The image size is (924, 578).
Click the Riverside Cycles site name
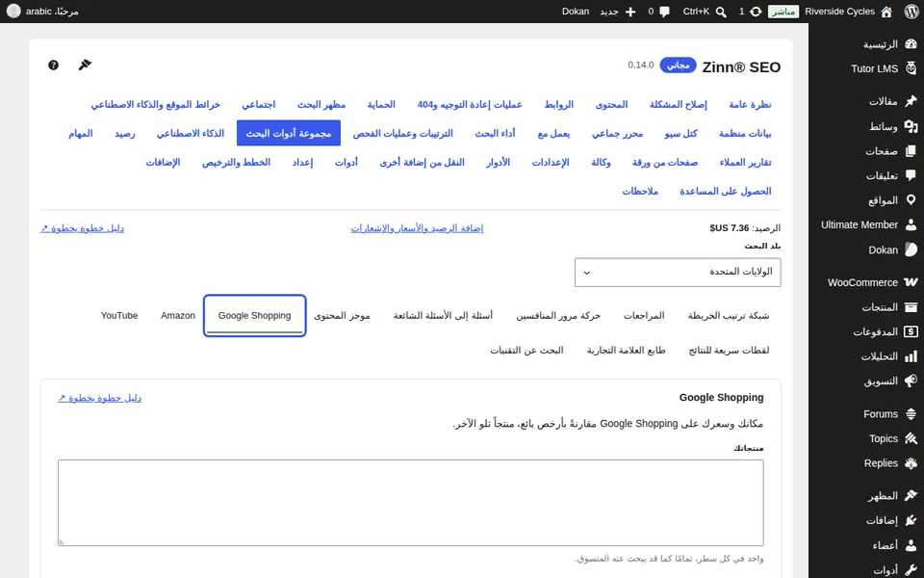click(839, 12)
